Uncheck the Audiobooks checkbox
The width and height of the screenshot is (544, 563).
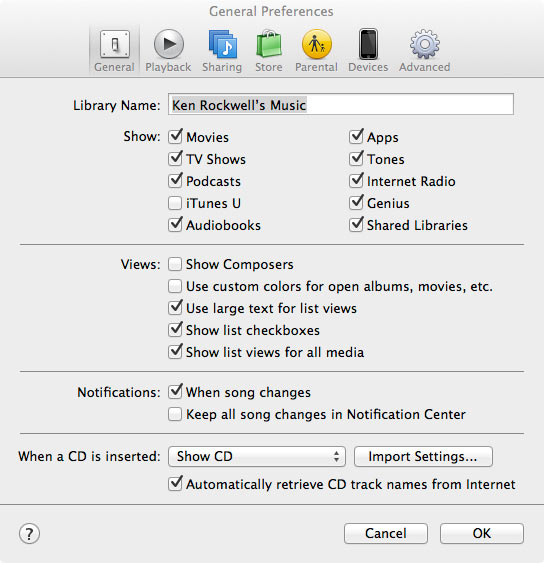pos(175,225)
